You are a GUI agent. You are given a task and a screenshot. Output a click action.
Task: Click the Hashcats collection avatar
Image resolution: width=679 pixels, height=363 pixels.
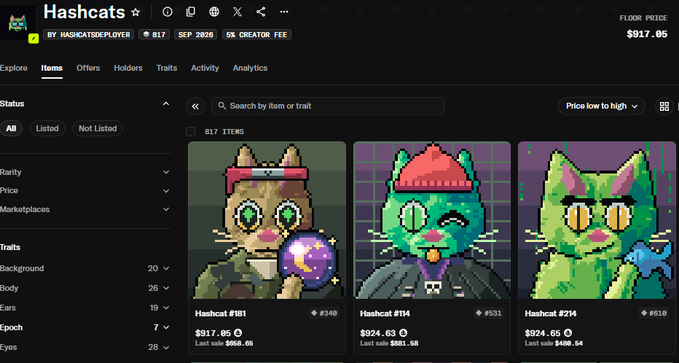coord(17,22)
